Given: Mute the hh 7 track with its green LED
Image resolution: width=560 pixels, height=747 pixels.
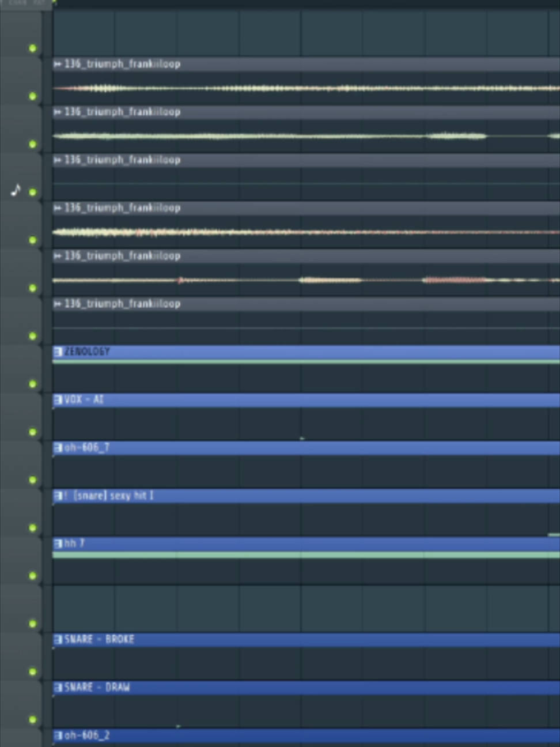Looking at the screenshot, I should click(x=33, y=575).
